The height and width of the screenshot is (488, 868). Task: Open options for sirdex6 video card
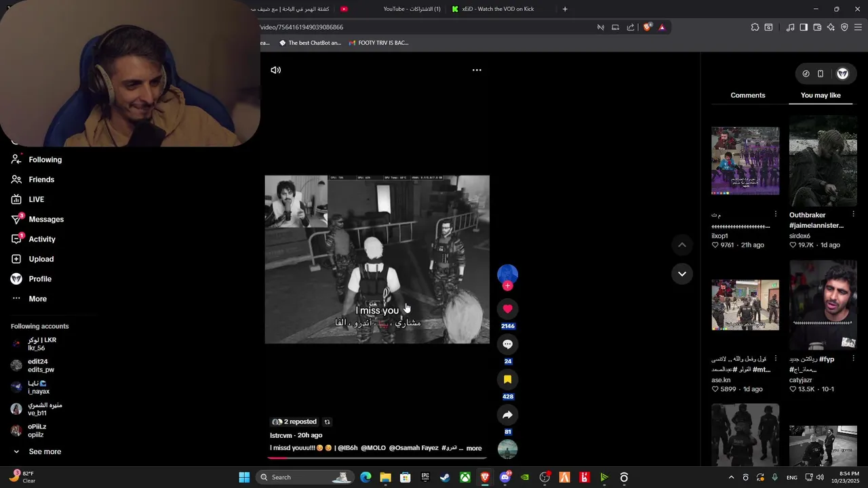853,214
